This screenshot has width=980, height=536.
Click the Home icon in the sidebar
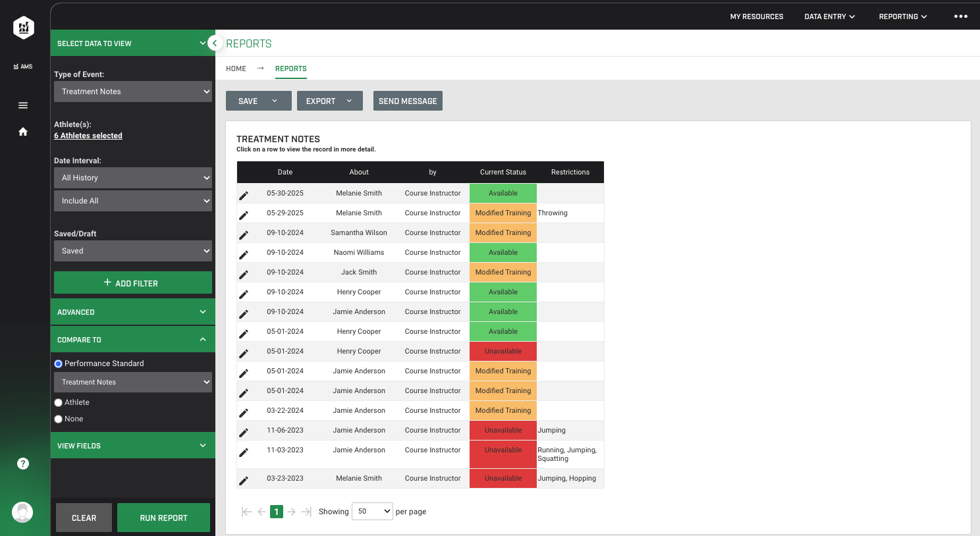[23, 132]
